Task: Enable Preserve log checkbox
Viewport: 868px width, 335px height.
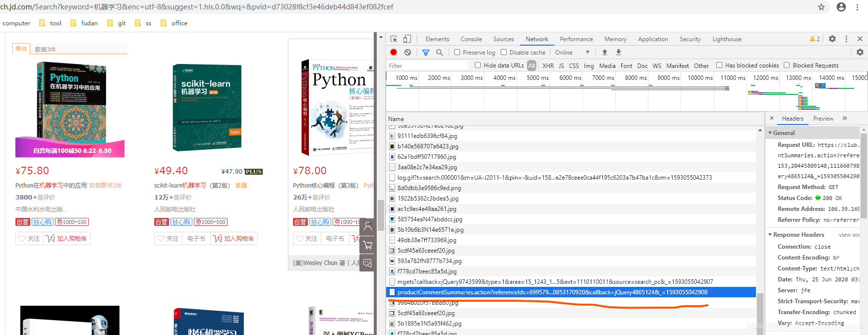Action: (x=457, y=52)
